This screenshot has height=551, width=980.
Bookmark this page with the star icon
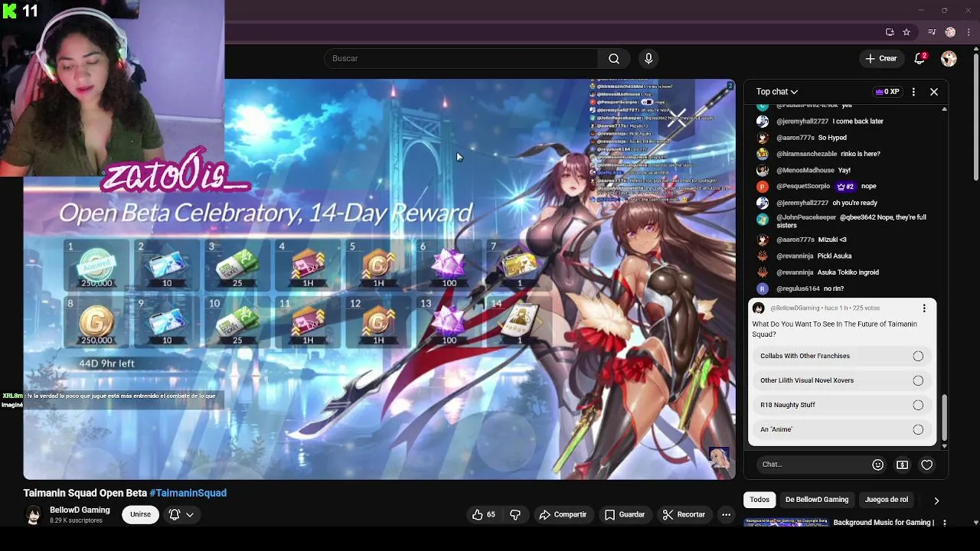pyautogui.click(x=906, y=32)
